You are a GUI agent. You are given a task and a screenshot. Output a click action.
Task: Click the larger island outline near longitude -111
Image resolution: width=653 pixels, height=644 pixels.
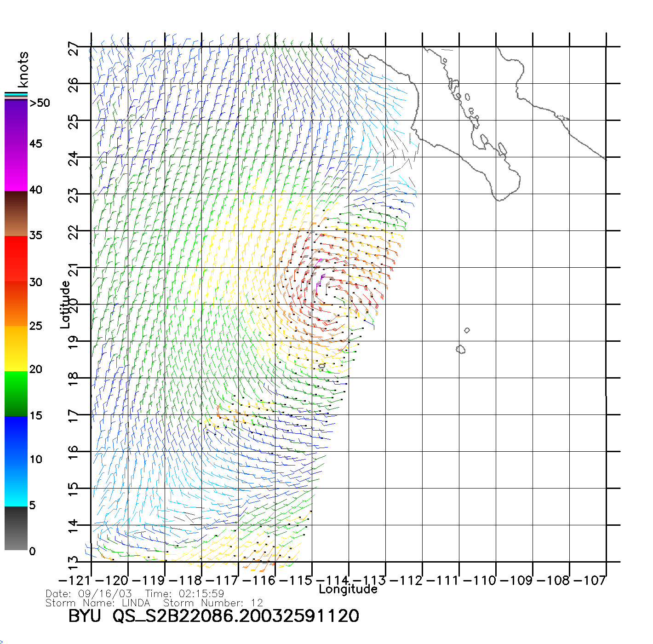coord(460,350)
